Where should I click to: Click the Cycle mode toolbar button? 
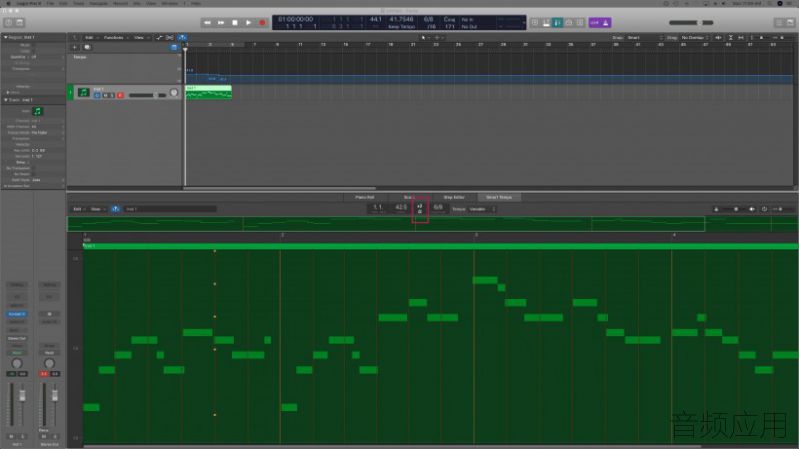point(535,23)
